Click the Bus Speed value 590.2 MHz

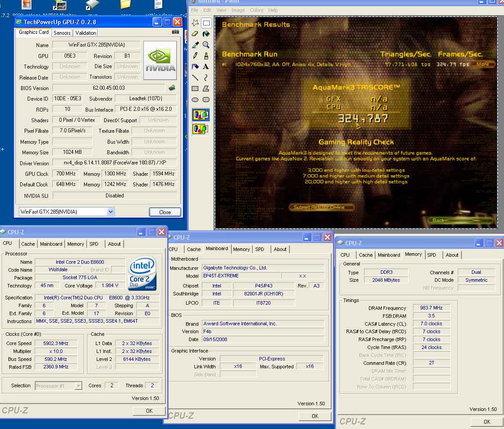55,359
